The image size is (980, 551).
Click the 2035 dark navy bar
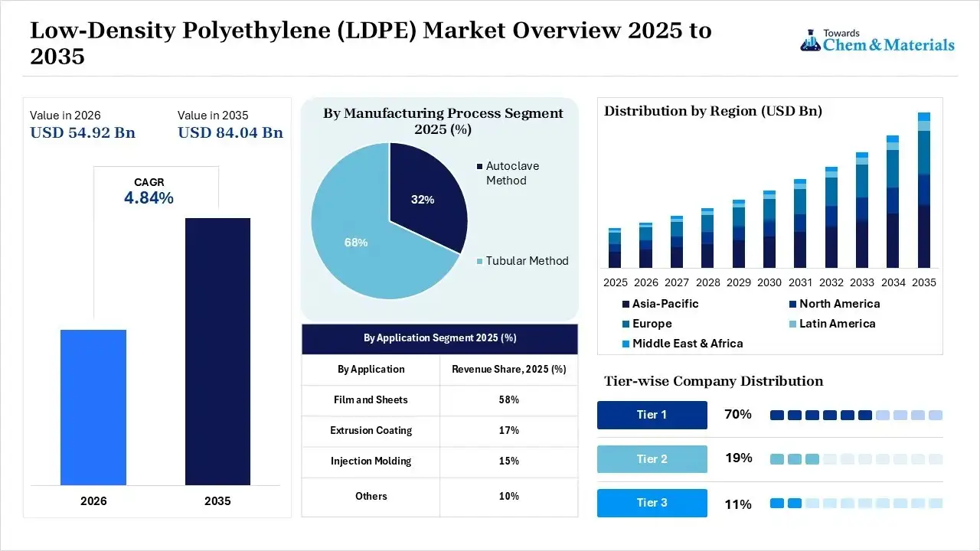click(217, 351)
